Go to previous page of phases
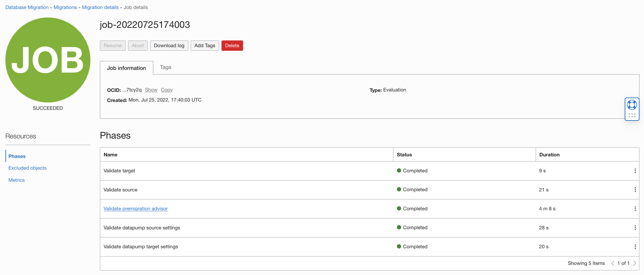The height and width of the screenshot is (275, 644). point(613,263)
